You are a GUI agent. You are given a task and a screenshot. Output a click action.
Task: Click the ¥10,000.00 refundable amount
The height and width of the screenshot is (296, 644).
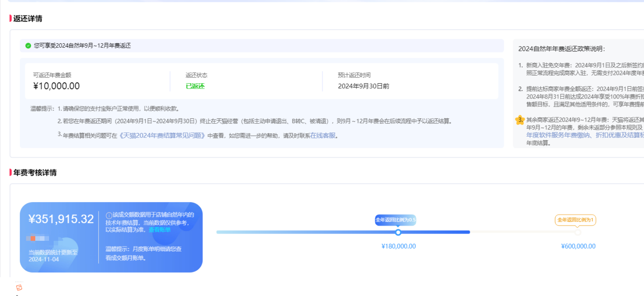click(57, 86)
